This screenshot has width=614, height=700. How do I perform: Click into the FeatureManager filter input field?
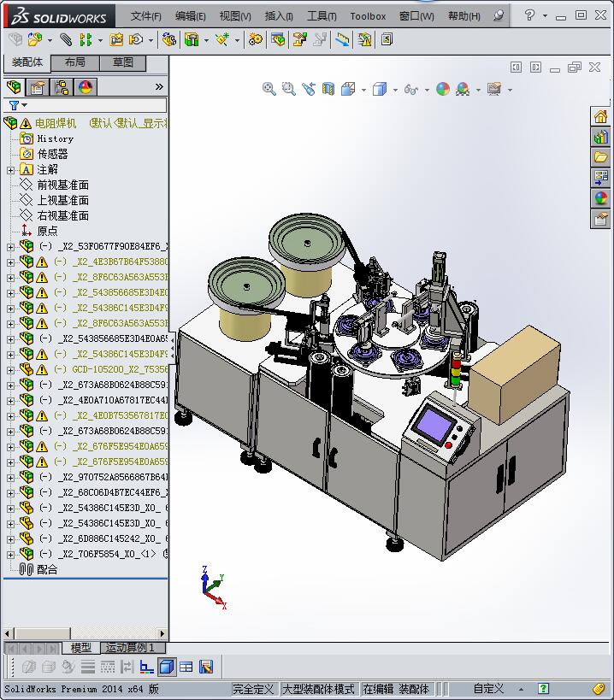pos(97,105)
